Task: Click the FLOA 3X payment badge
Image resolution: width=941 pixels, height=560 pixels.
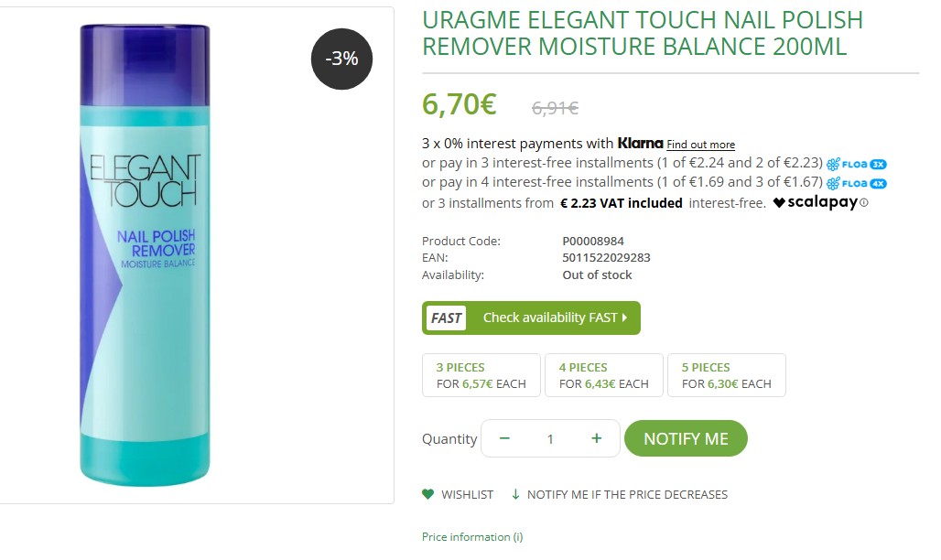Action: point(857,165)
